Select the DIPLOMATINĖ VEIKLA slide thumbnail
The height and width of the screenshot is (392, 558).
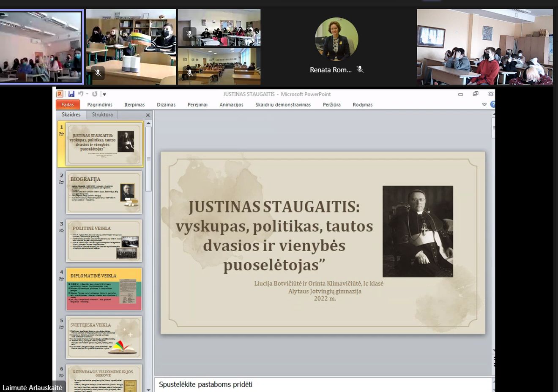[x=104, y=289]
